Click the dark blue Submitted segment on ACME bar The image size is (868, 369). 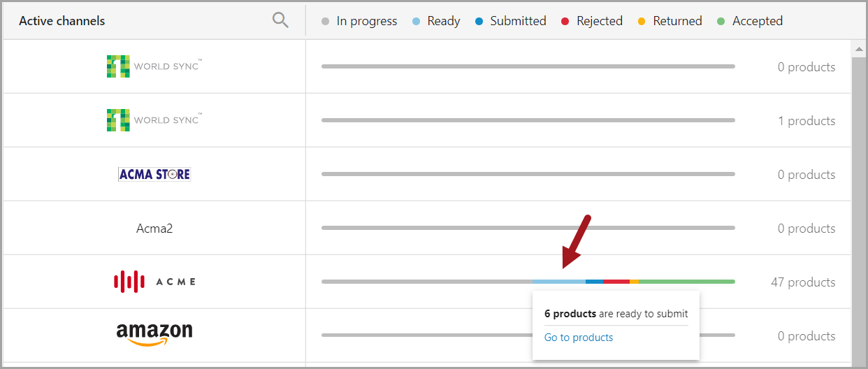click(595, 282)
